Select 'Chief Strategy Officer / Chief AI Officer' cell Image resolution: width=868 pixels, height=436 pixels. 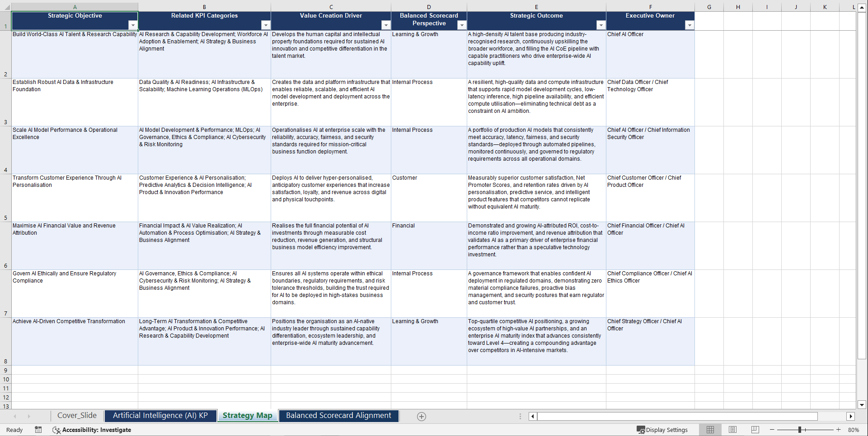pyautogui.click(x=650, y=341)
